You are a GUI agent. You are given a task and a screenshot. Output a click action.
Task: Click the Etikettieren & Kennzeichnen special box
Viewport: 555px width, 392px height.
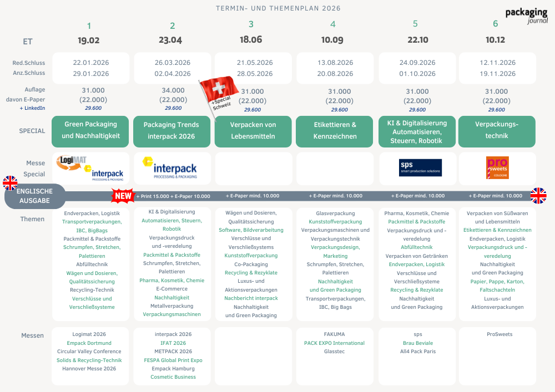coord(335,131)
